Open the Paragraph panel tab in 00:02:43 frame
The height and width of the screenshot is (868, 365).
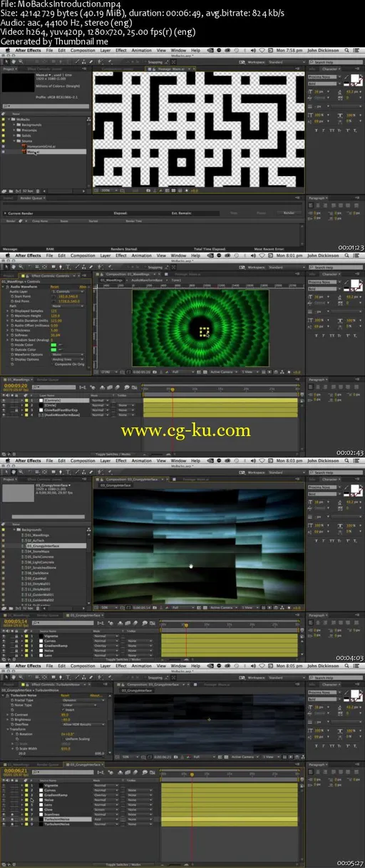[x=318, y=380]
